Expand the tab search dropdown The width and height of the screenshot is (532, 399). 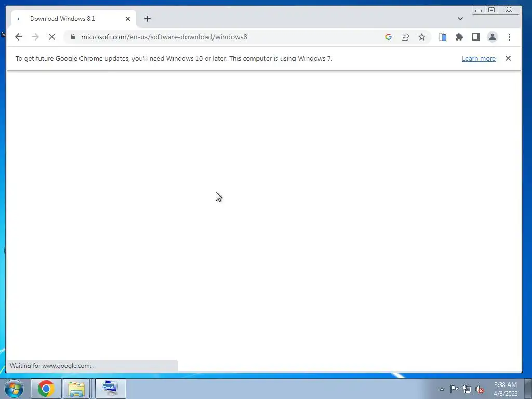tap(460, 19)
